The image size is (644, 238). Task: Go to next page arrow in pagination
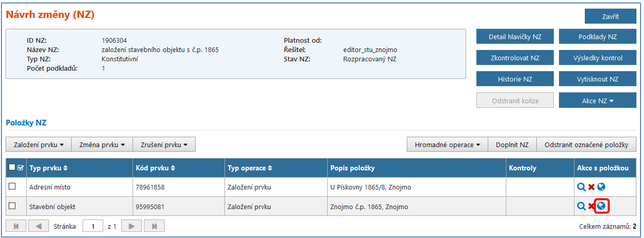(132, 227)
